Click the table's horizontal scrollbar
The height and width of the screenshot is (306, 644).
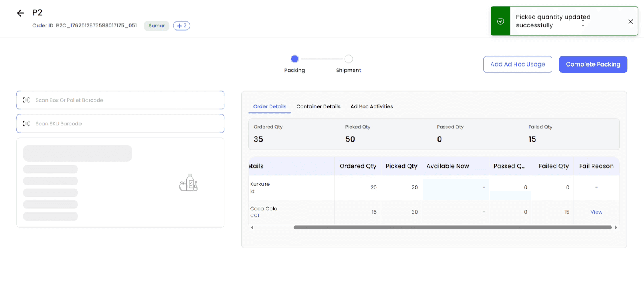point(452,227)
